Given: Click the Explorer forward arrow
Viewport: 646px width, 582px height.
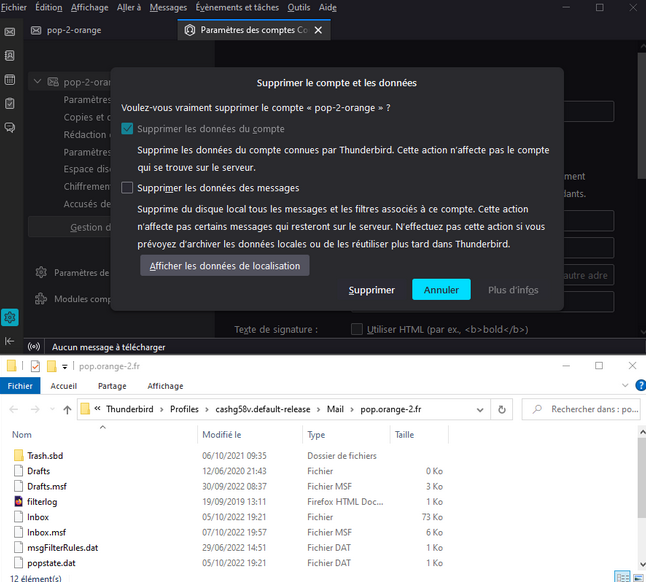Looking at the screenshot, I should (35, 409).
